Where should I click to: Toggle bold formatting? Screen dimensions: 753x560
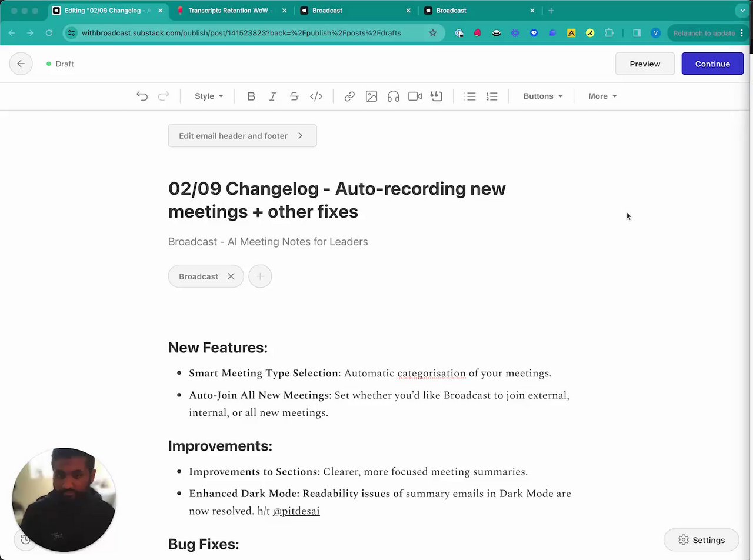[x=251, y=96]
